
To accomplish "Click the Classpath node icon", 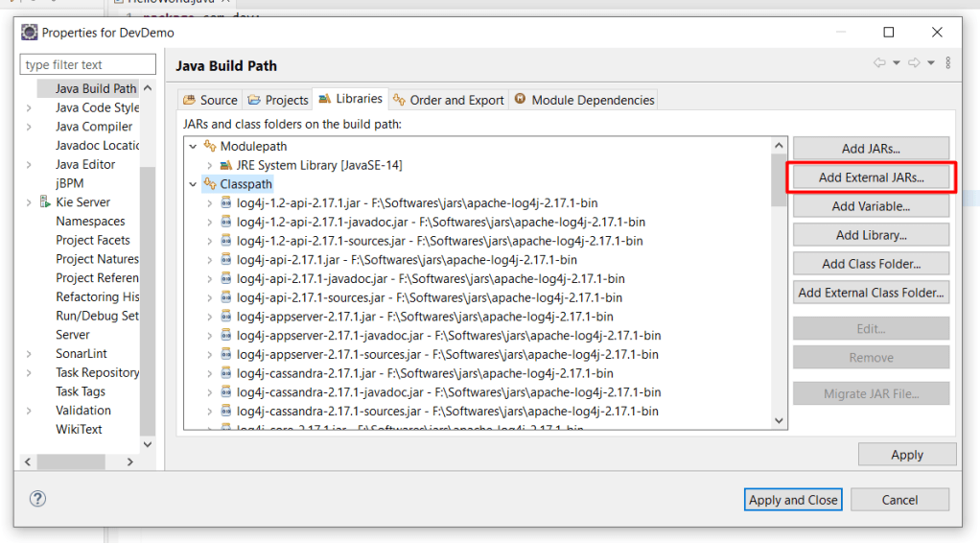I will click(210, 184).
